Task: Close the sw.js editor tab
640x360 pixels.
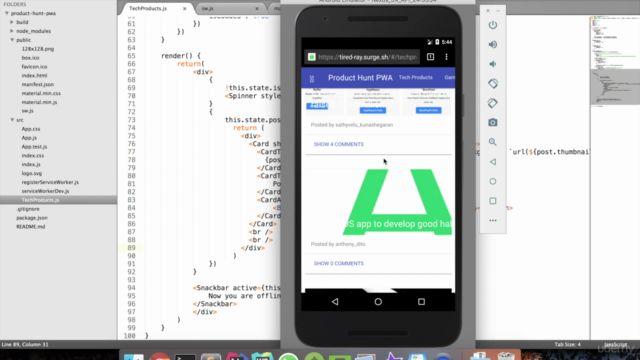Action: coord(257,9)
